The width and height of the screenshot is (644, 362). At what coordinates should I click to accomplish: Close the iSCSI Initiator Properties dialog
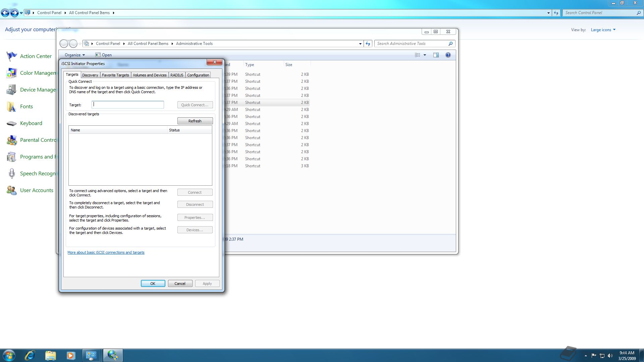point(214,62)
